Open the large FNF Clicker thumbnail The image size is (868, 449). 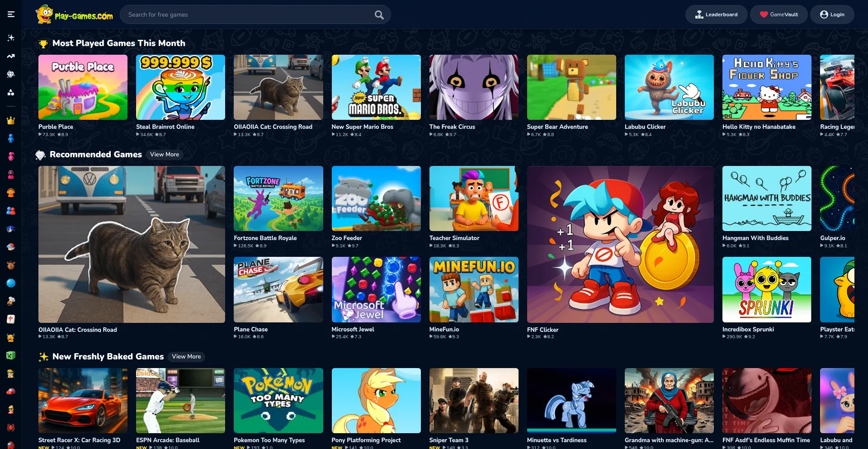(620, 244)
